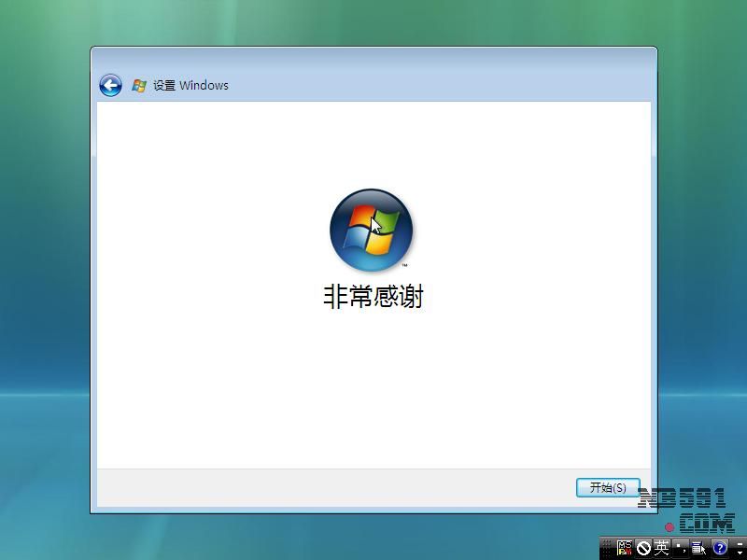Click the language bar drag handle
This screenshot has width=747, height=560.
coord(606,548)
